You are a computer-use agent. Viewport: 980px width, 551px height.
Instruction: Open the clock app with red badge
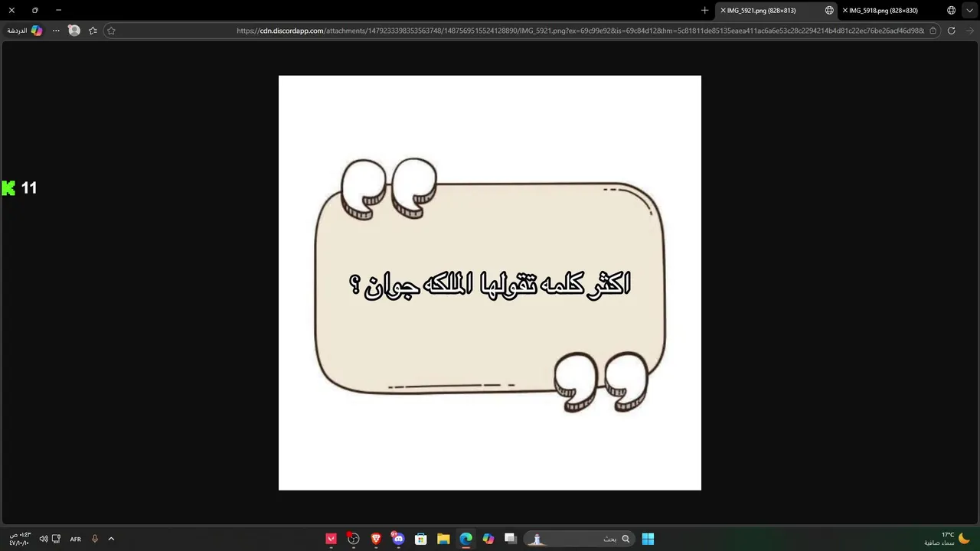tap(353, 539)
